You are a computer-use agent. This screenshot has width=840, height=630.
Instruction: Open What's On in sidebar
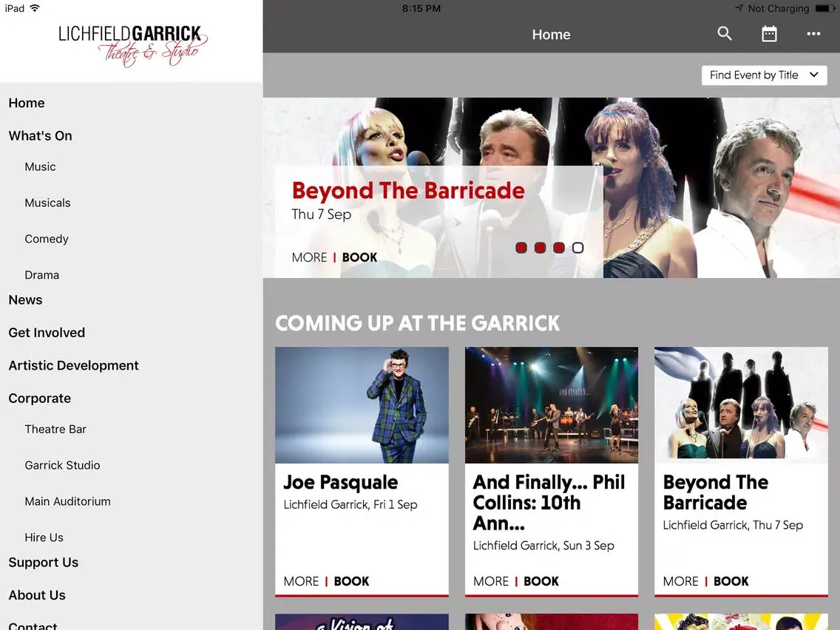pyautogui.click(x=40, y=135)
